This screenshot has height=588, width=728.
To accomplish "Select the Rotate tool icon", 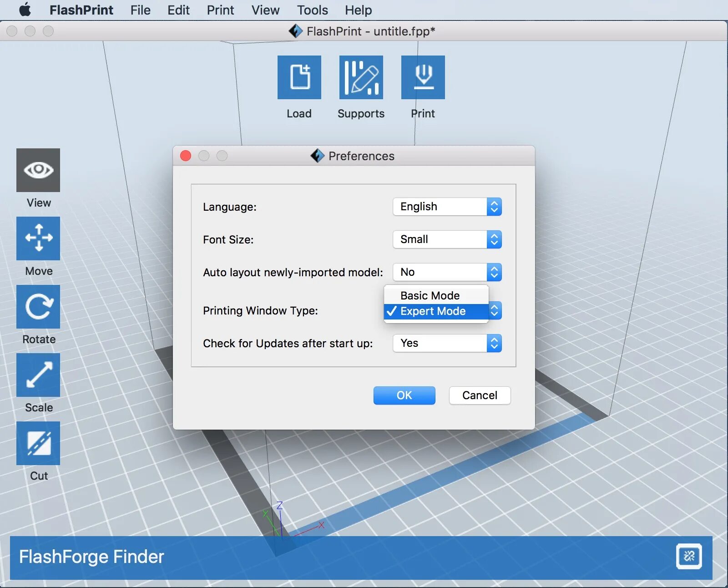I will click(x=38, y=307).
